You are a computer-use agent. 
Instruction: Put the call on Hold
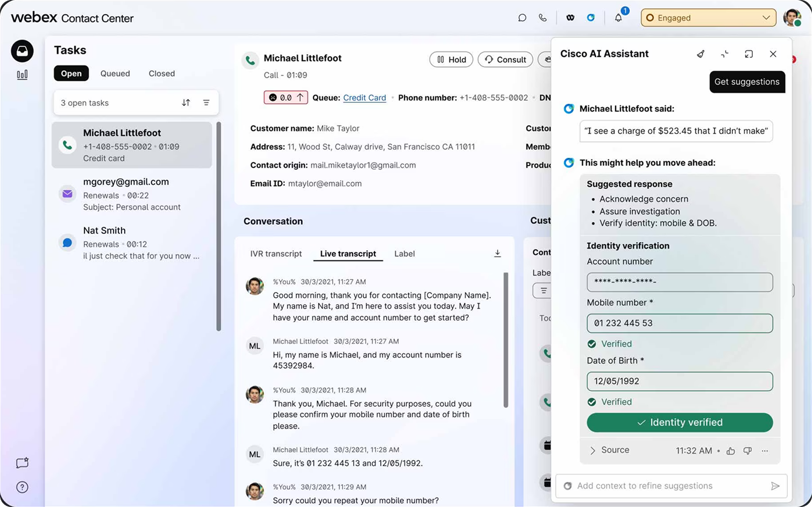pos(451,60)
